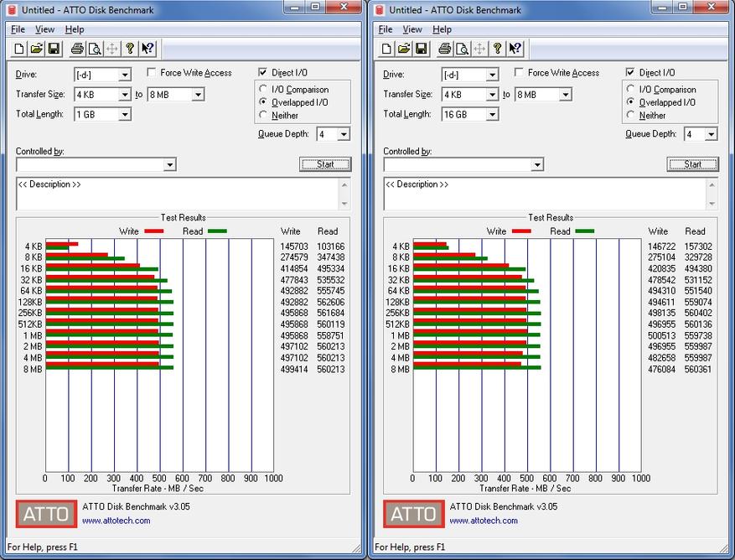The height and width of the screenshot is (560, 735).
Task: Select I/O Comparison radio in left window
Action: point(263,89)
